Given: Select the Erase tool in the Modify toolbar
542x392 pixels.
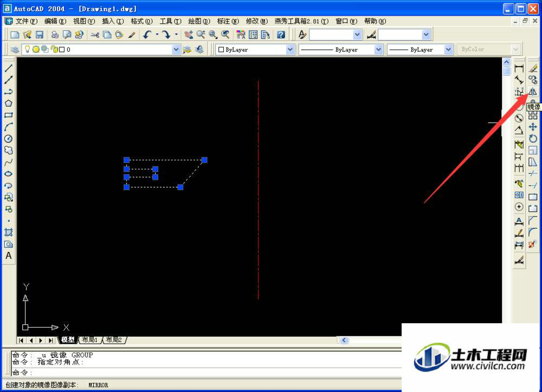Looking at the screenshot, I should 533,68.
